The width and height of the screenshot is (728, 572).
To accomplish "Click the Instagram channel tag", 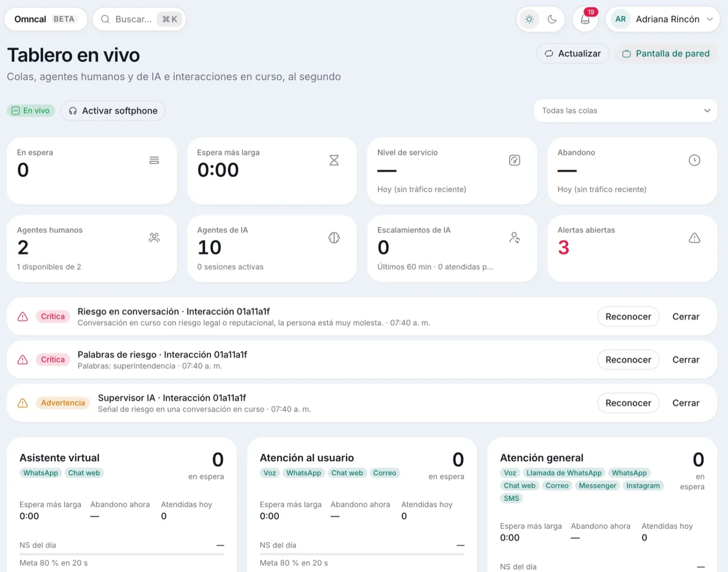I will [x=643, y=486].
